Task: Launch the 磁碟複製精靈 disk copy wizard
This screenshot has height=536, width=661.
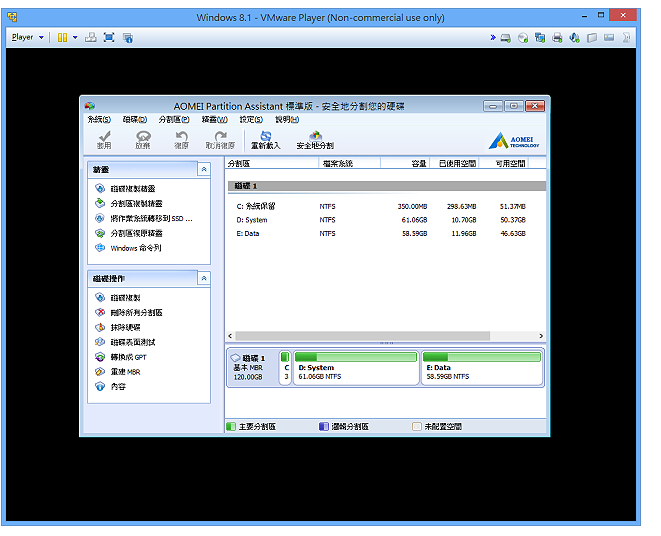Action: (x=133, y=189)
